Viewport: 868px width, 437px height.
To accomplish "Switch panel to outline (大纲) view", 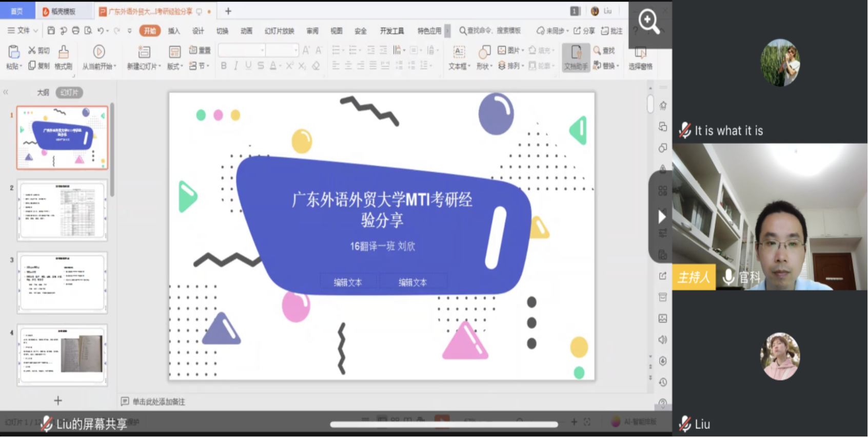I will [43, 92].
